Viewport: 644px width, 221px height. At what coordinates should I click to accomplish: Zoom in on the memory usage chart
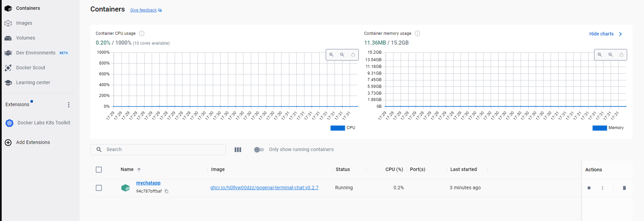tap(600, 55)
